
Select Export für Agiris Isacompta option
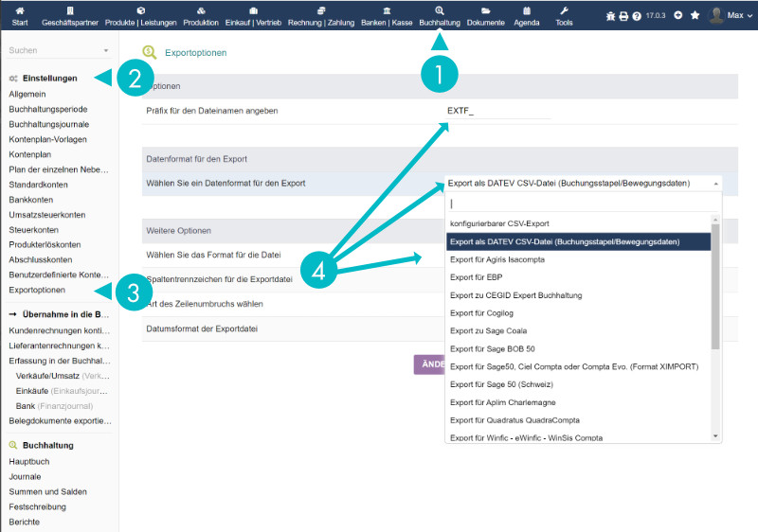point(579,259)
